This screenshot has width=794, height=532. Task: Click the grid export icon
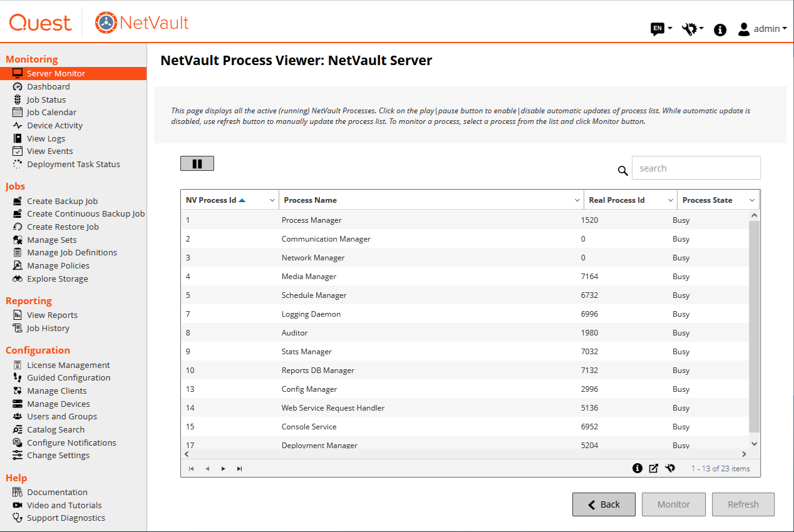tap(654, 468)
